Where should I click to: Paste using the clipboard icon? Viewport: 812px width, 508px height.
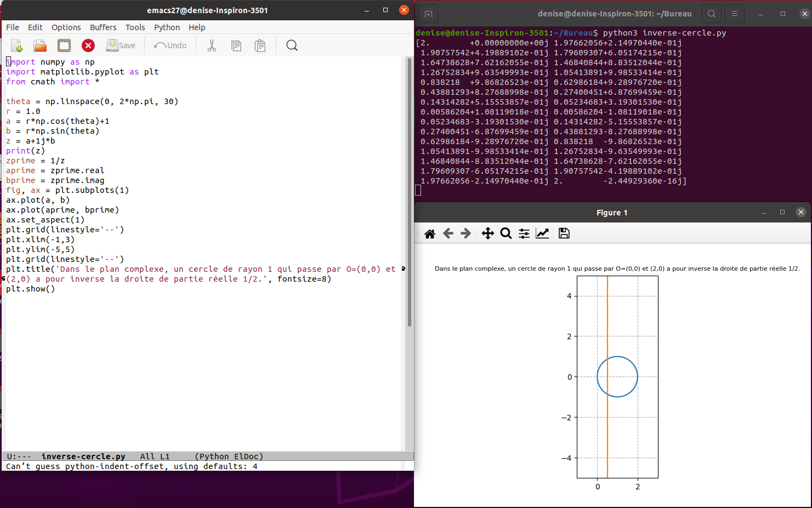(x=260, y=45)
